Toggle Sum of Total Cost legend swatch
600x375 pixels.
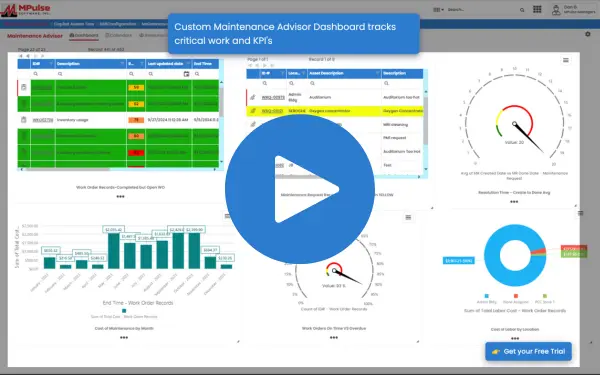tap(124, 311)
